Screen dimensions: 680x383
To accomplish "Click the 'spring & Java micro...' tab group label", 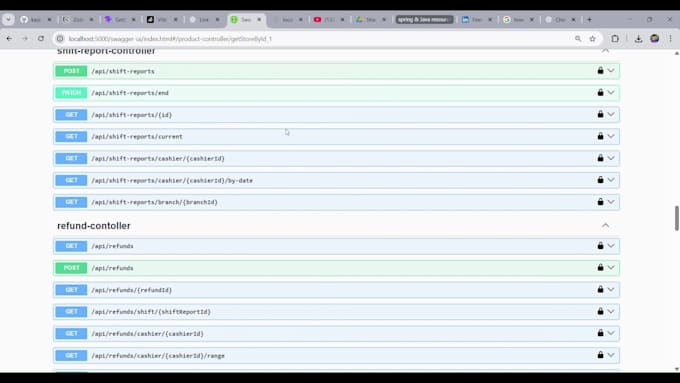I will click(424, 20).
